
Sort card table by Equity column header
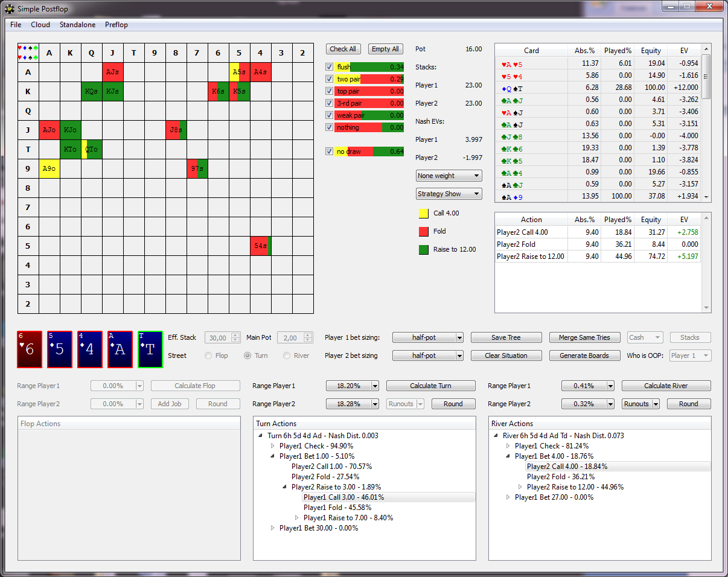[651, 51]
